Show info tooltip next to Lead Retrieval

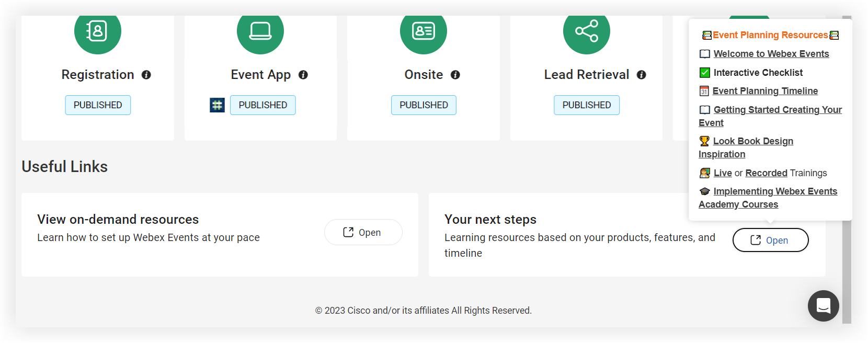[x=642, y=75]
